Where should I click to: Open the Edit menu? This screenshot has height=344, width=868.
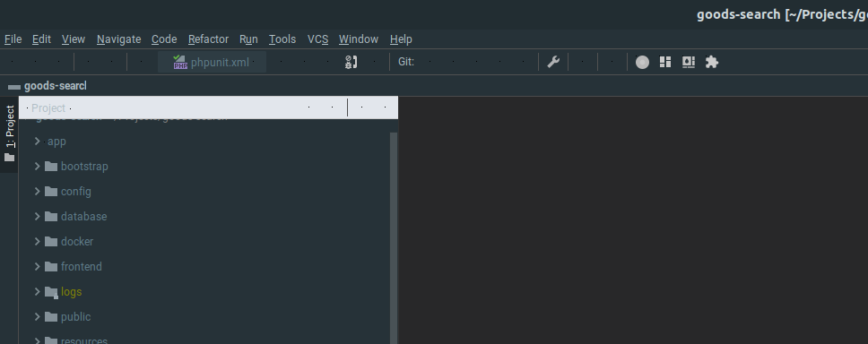point(41,39)
